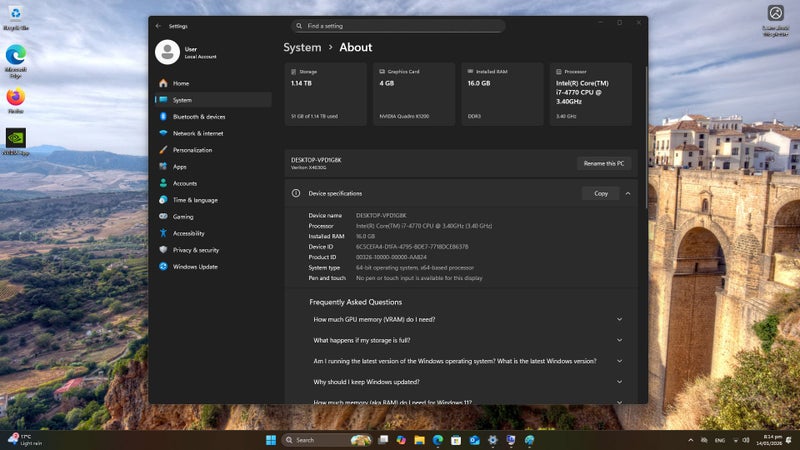This screenshot has width=800, height=450.
Task: Select the System type value text
Action: coord(415,268)
